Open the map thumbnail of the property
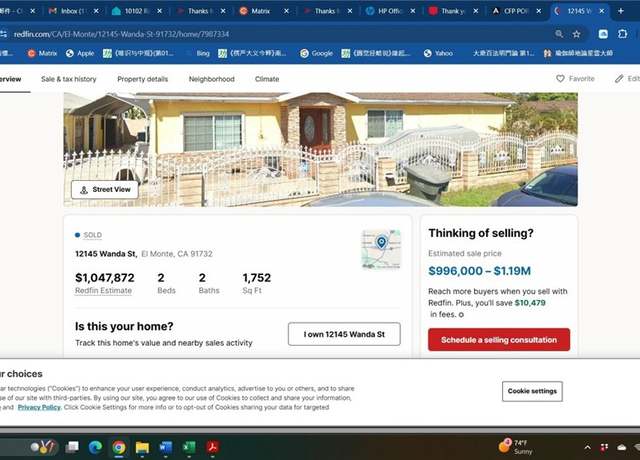Image resolution: width=640 pixels, height=460 pixels. (x=381, y=249)
